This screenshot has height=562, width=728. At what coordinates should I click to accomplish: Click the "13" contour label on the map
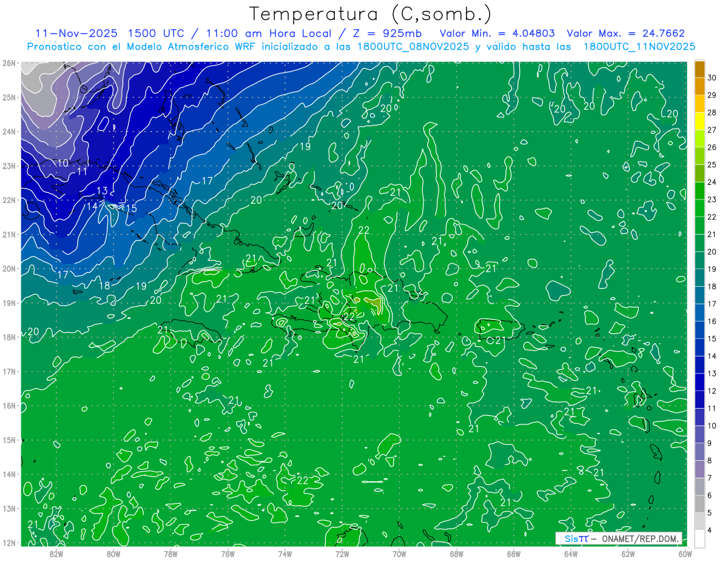point(102,191)
